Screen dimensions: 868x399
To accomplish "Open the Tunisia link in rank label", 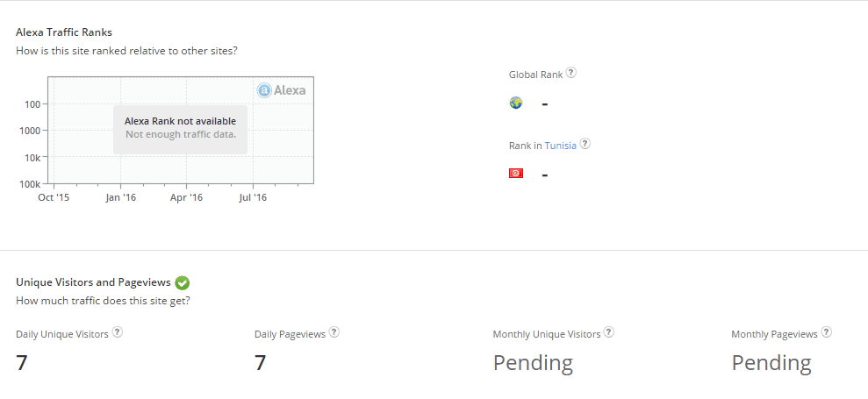I will (561, 146).
